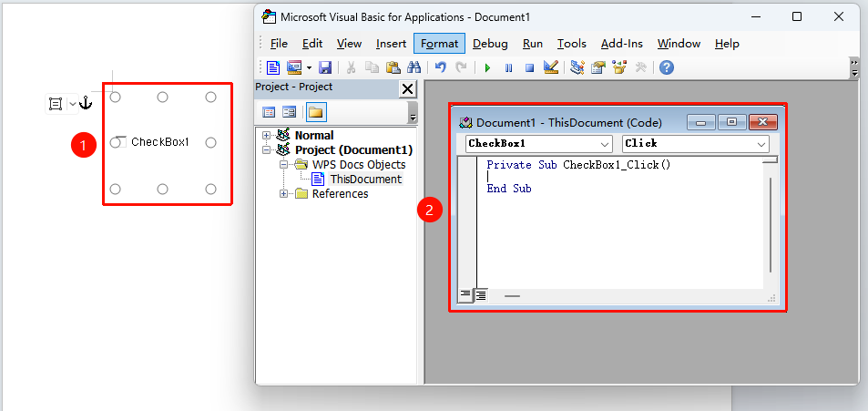
Task: Open the Insert object dropdown arrow in toolbar
Action: click(309, 67)
